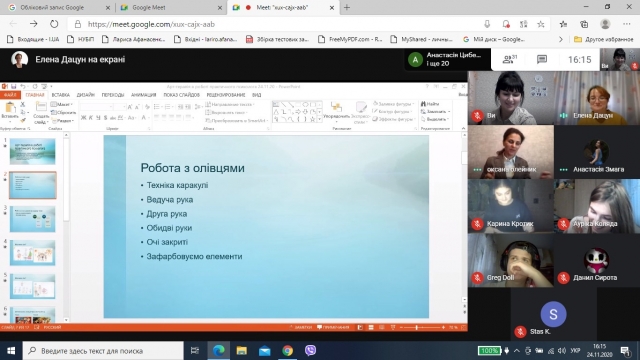The width and height of the screenshot is (640, 360).
Task: Click the site lock icon in address bar
Action: pyautogui.click(x=78, y=24)
